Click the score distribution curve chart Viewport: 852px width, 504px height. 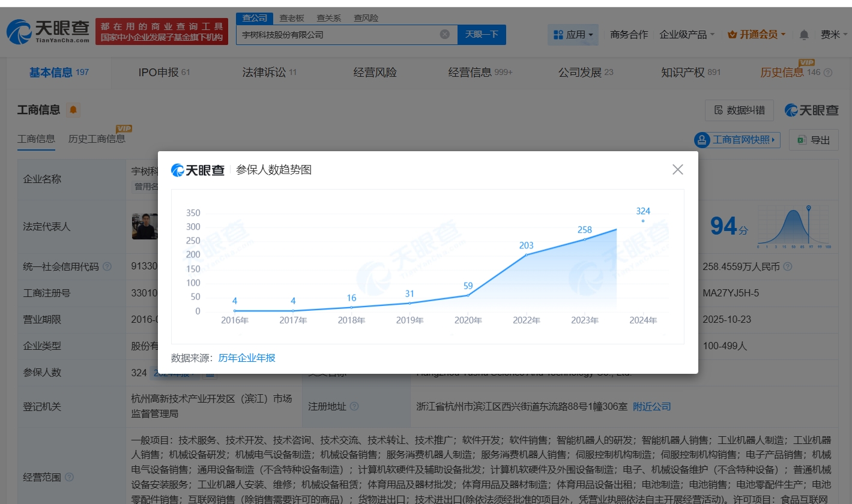coord(794,227)
